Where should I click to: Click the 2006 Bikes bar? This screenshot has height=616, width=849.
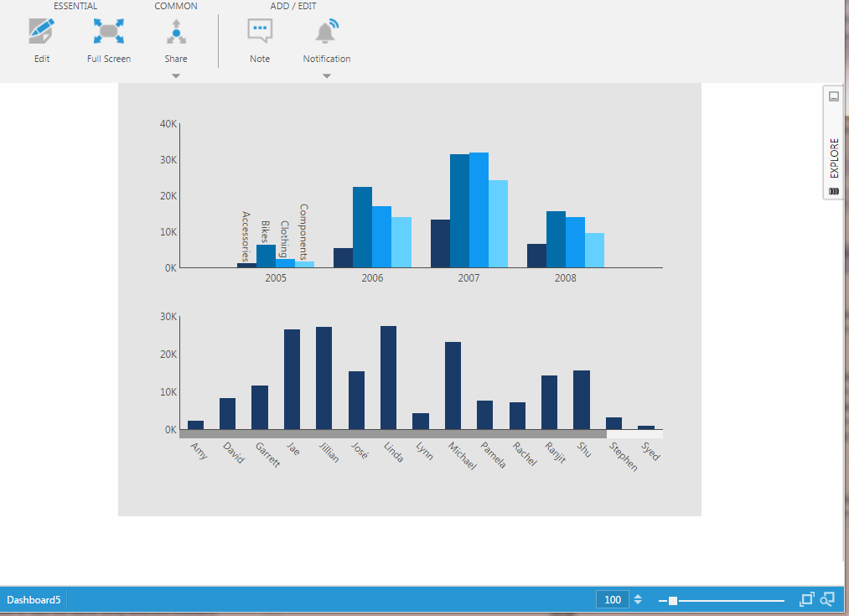pyautogui.click(x=362, y=227)
